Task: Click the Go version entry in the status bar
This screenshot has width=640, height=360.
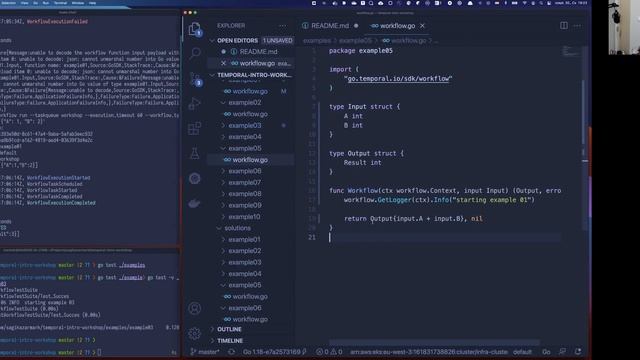Action: point(274,351)
